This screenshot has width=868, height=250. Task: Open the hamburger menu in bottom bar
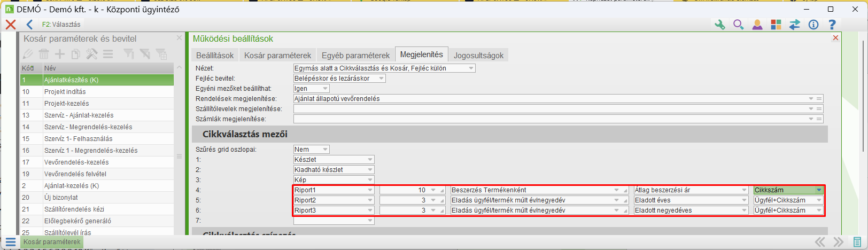tap(11, 242)
